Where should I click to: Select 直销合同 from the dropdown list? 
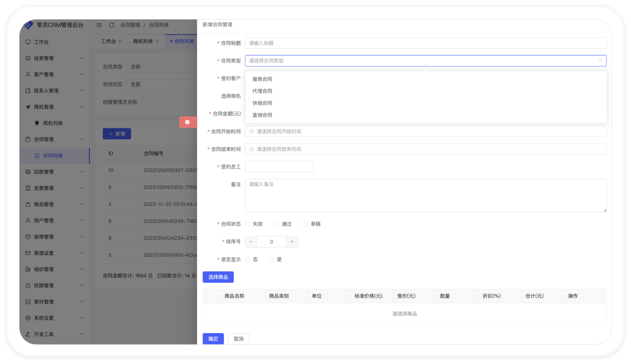click(426, 115)
